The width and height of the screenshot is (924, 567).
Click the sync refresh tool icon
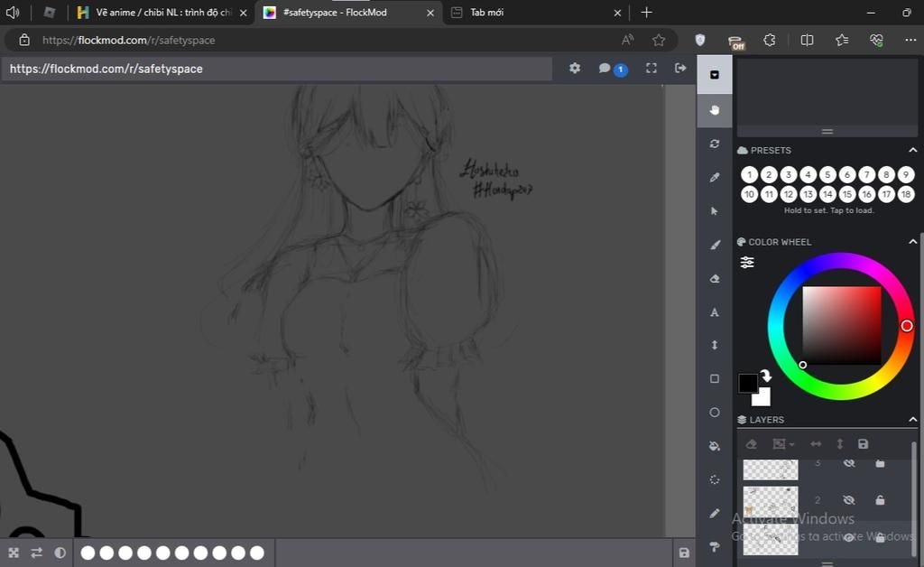click(x=715, y=144)
